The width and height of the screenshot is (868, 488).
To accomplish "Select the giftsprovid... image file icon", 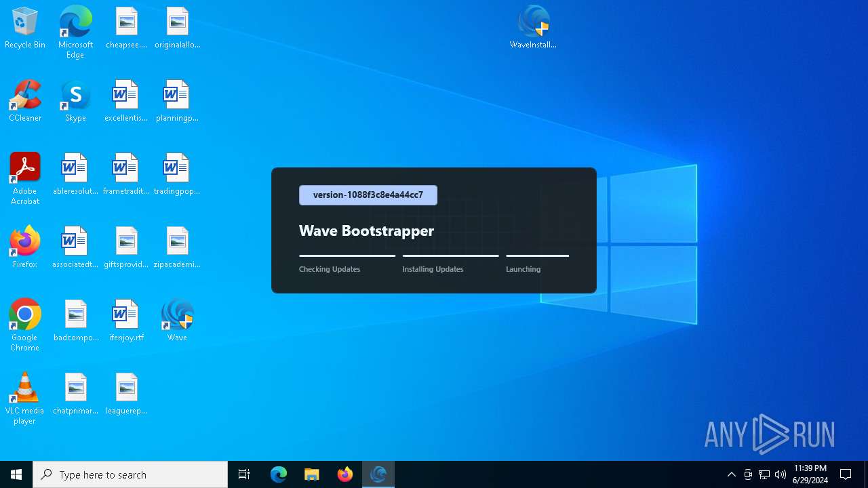I will [126, 247].
